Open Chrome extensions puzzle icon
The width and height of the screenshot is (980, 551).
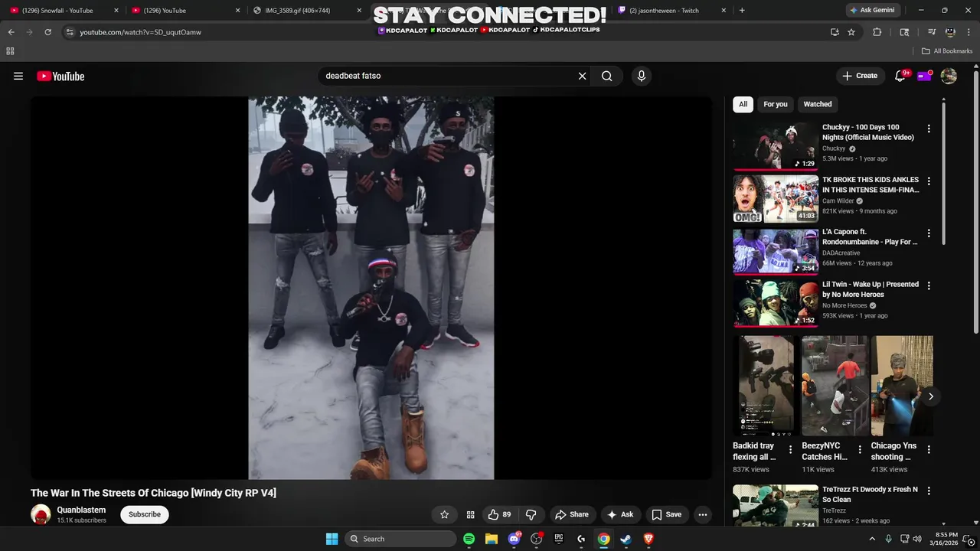point(877,32)
